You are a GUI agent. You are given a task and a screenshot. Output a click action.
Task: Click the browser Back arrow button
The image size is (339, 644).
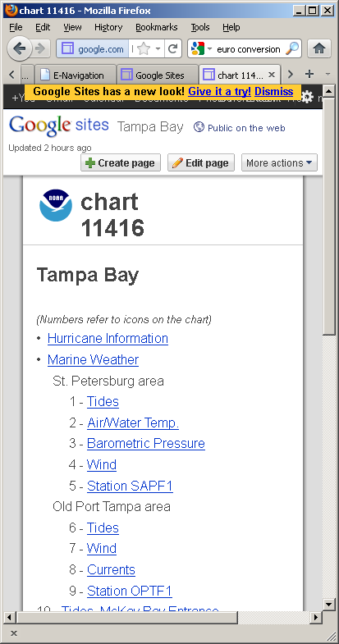point(20,49)
